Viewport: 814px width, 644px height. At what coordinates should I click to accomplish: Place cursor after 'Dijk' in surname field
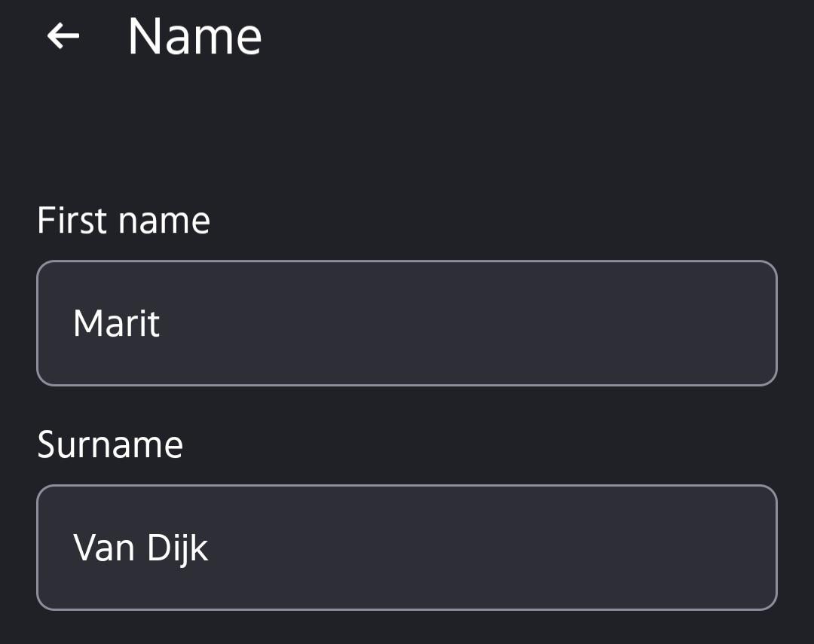pyautogui.click(x=211, y=548)
